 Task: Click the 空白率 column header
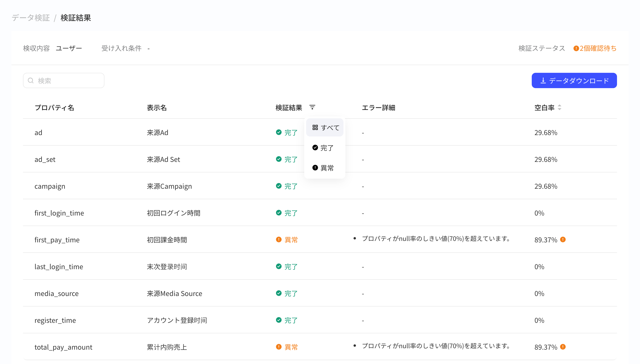[x=544, y=108]
